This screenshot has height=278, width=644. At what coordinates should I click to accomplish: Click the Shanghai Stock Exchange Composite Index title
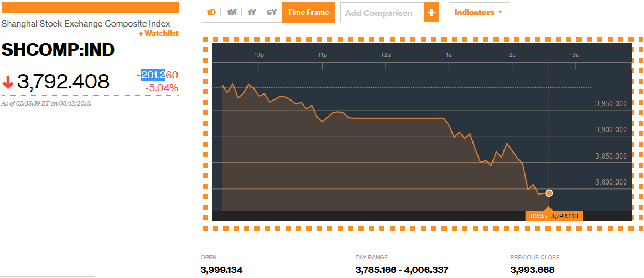click(x=86, y=24)
